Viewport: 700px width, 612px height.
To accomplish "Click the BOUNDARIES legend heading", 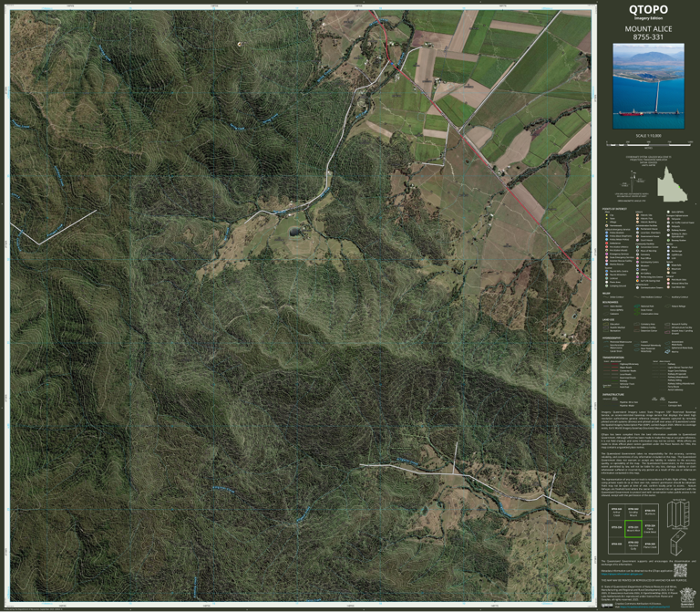I will click(x=611, y=303).
